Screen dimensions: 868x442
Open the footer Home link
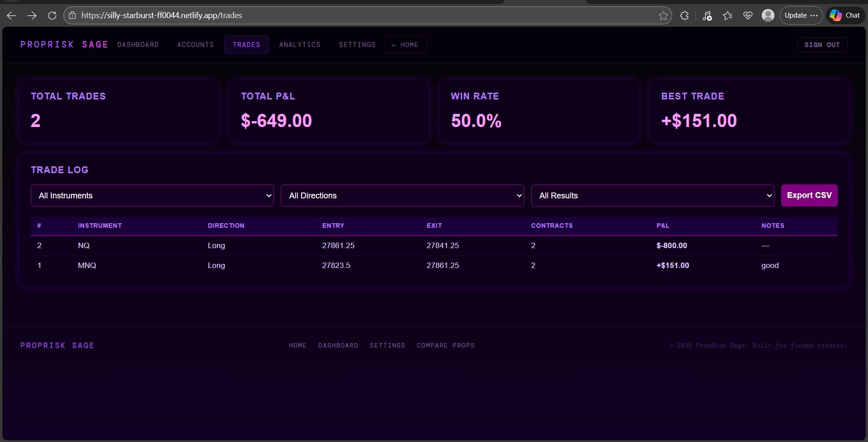tap(297, 345)
